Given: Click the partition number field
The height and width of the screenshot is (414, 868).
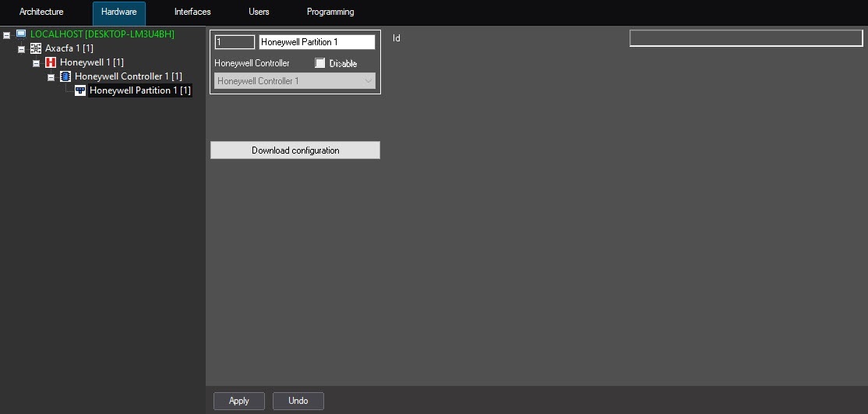Looking at the screenshot, I should click(x=235, y=42).
